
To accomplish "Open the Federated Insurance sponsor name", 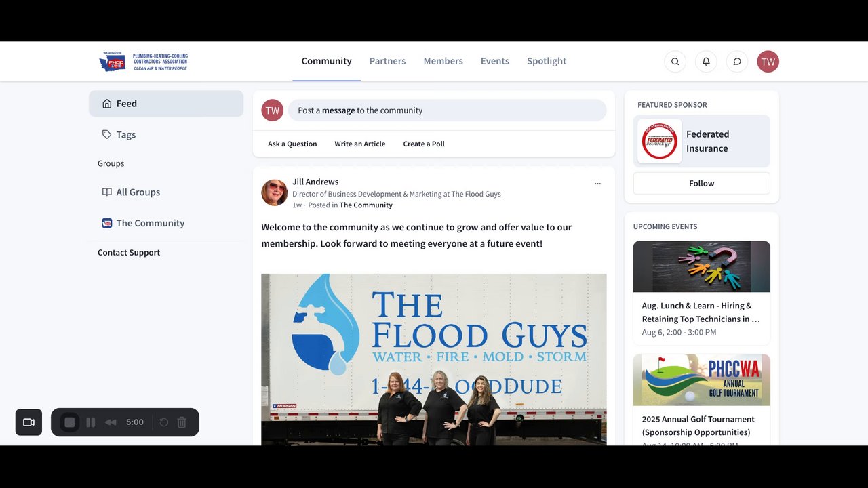I will pyautogui.click(x=707, y=142).
